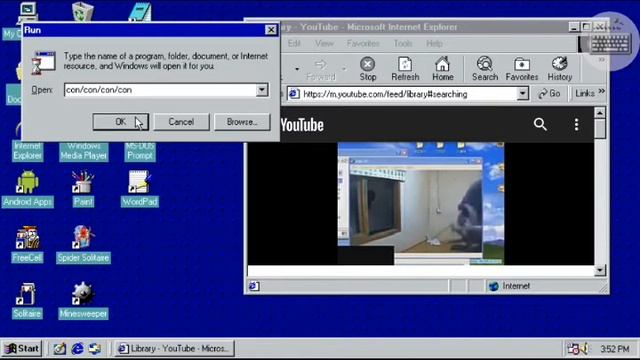Open the Solitaire desktop icon
640x360 pixels.
[x=27, y=300]
